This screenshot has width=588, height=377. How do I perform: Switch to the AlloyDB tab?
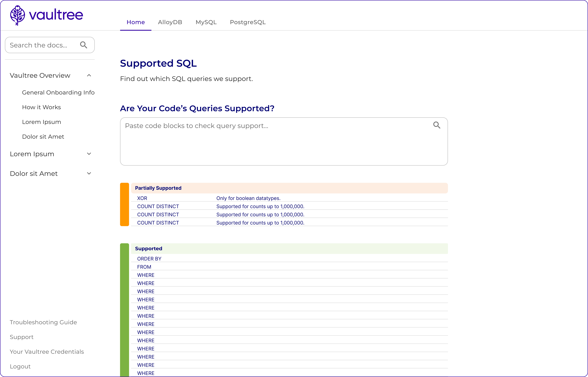click(170, 22)
